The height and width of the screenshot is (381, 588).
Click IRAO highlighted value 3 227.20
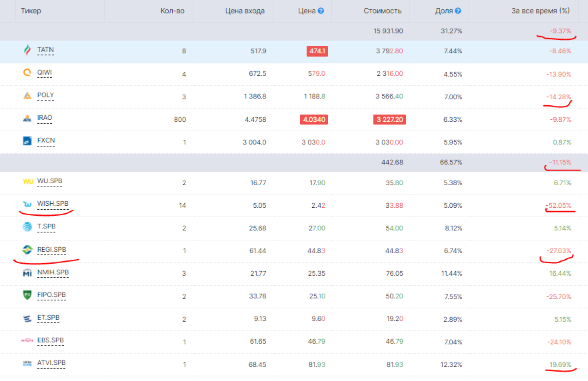pos(389,119)
